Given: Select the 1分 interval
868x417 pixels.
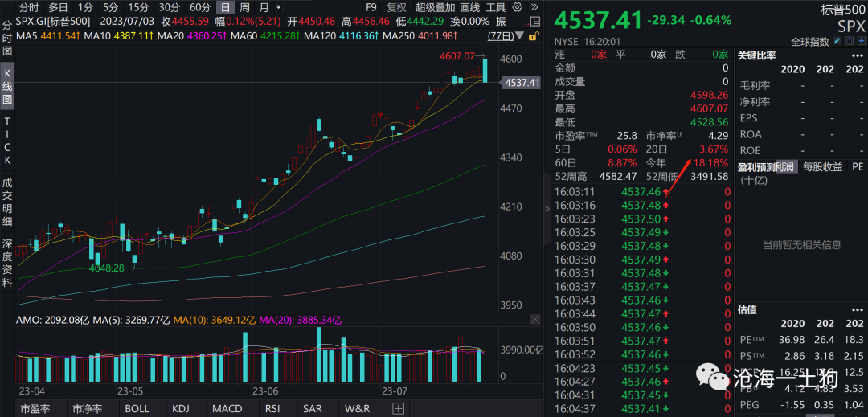Looking at the screenshot, I should [85, 8].
